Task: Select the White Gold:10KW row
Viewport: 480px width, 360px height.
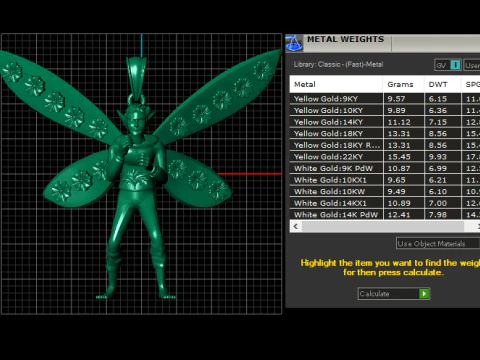Action: (385, 191)
